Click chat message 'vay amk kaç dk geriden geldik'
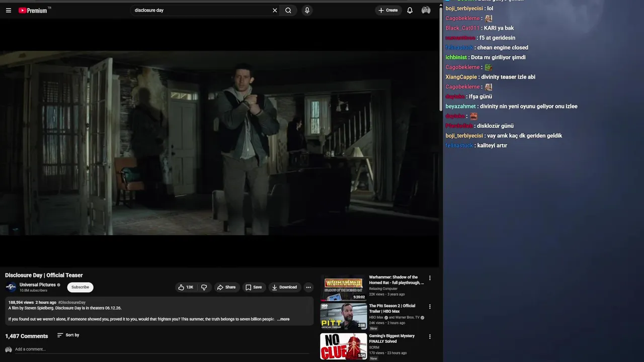The height and width of the screenshot is (362, 644). click(x=524, y=136)
